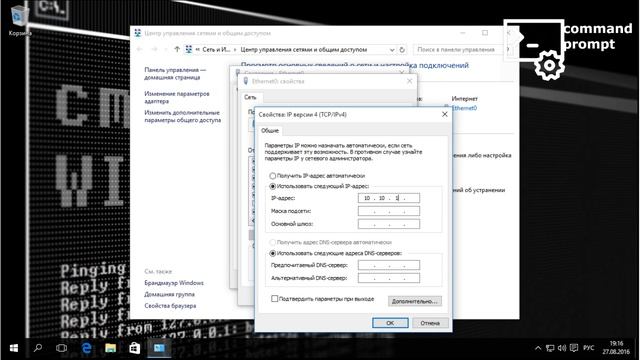Launch Microsoft Edge from the taskbar
The height and width of the screenshot is (360, 640).
[87, 348]
